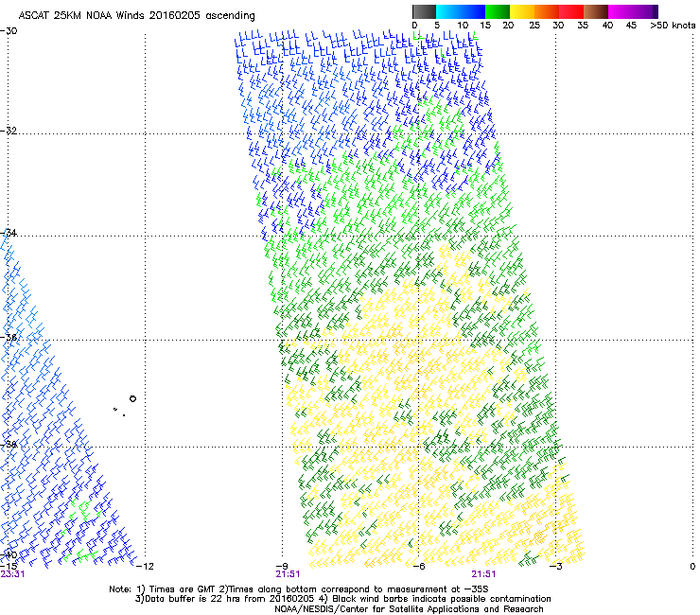
Task: Click the -6 longitude axis label
Action: 419,566
